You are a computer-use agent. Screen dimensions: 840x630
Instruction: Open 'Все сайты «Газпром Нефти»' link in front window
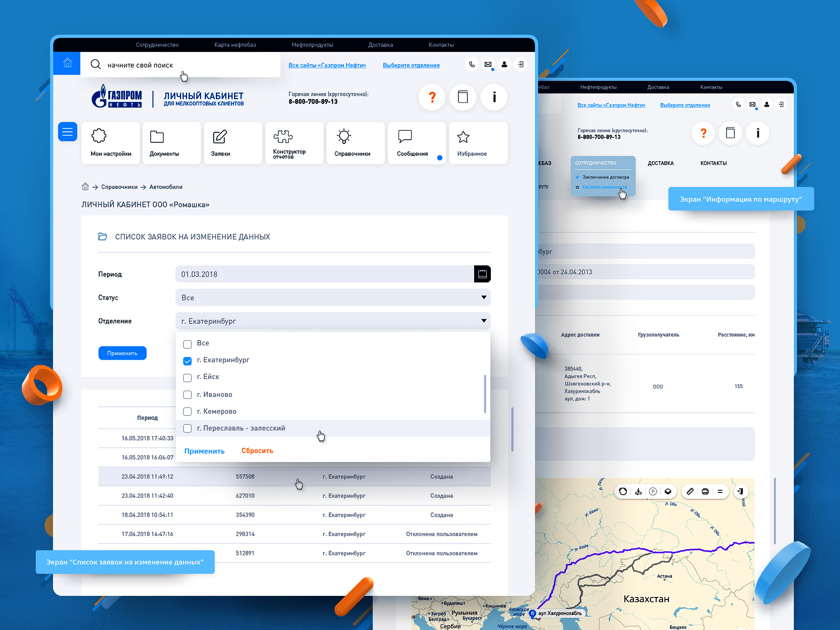(x=327, y=65)
